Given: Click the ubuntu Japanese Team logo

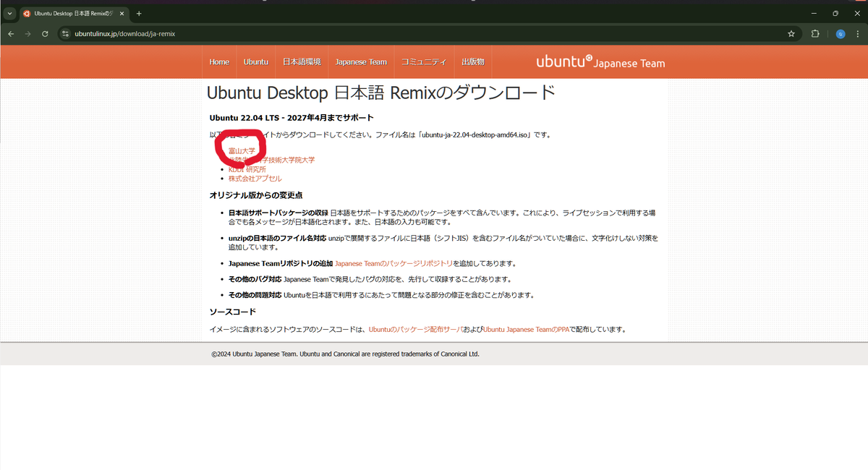Looking at the screenshot, I should click(x=600, y=62).
